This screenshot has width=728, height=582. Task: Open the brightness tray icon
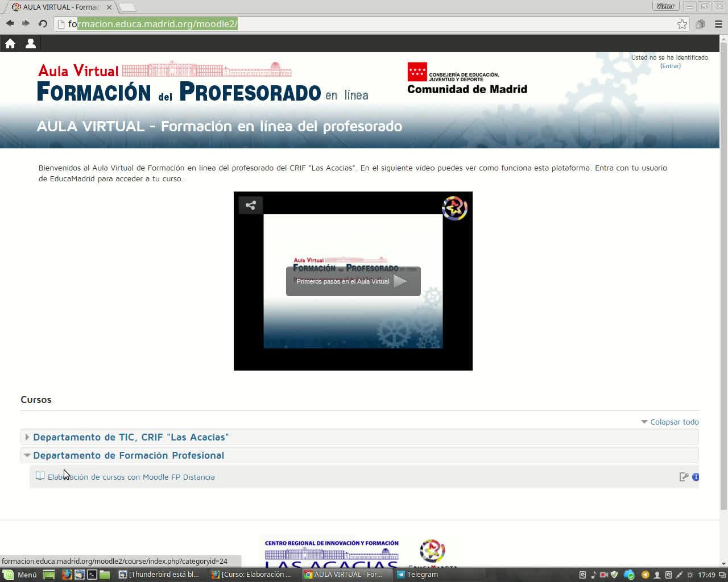click(x=690, y=575)
